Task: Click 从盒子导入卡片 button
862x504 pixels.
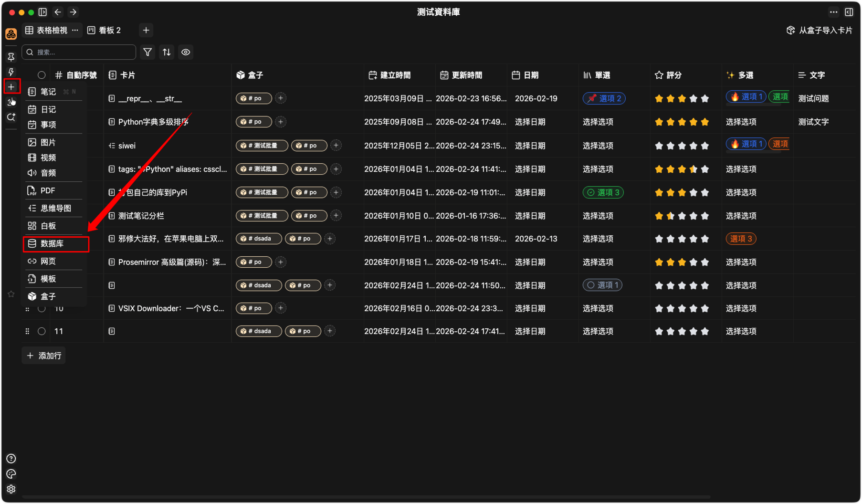Action: 819,30
